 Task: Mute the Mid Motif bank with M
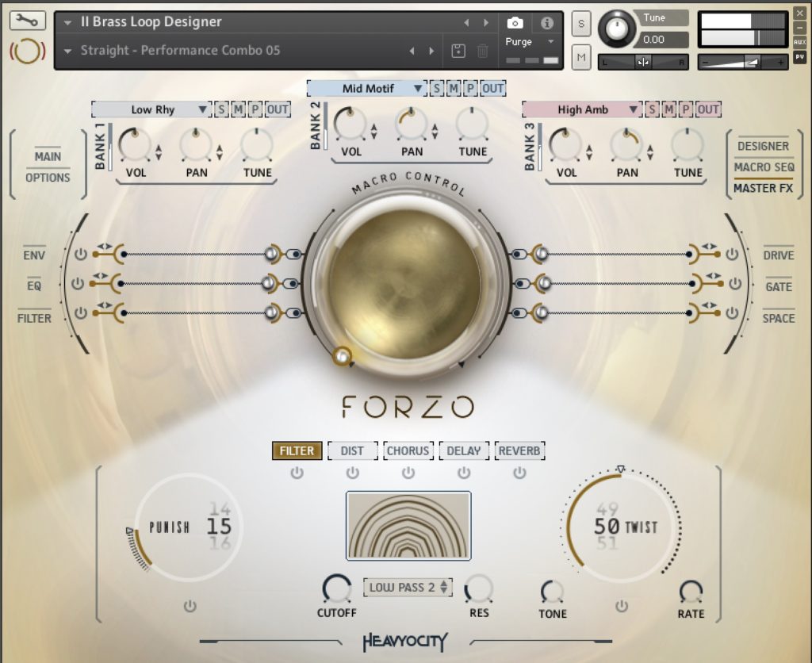click(453, 89)
